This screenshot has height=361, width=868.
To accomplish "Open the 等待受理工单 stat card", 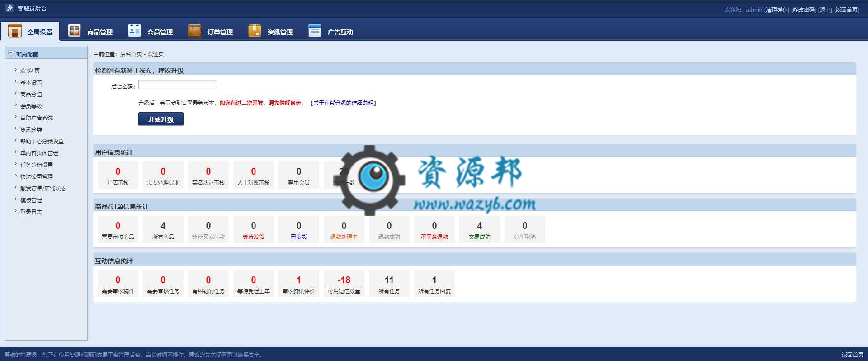I will pyautogui.click(x=254, y=284).
